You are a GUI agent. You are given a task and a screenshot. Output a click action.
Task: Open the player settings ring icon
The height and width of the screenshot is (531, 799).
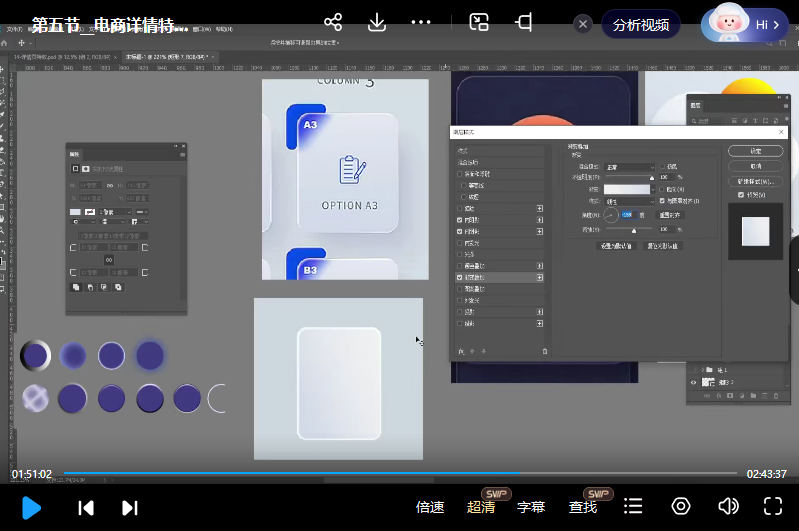coord(681,506)
